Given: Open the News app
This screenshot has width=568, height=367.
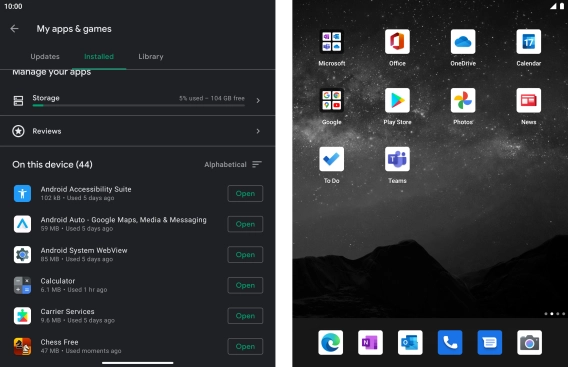Looking at the screenshot, I should coord(529,100).
